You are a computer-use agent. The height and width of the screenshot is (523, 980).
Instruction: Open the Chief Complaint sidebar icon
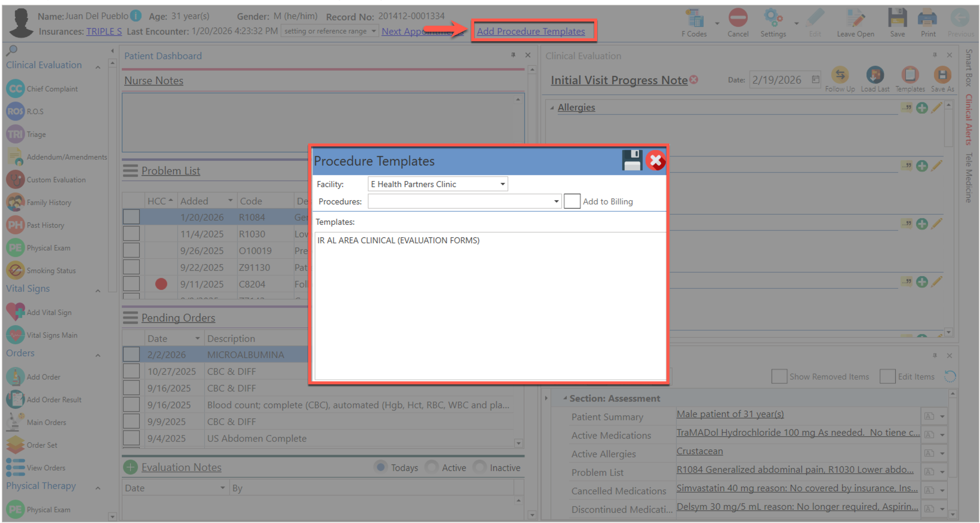[x=15, y=89]
